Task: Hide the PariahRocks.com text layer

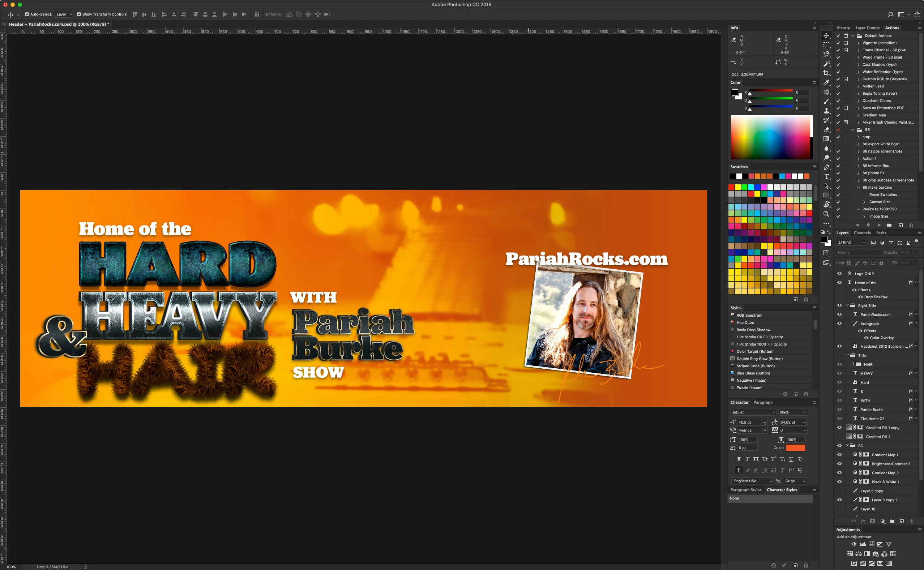Action: pos(839,314)
